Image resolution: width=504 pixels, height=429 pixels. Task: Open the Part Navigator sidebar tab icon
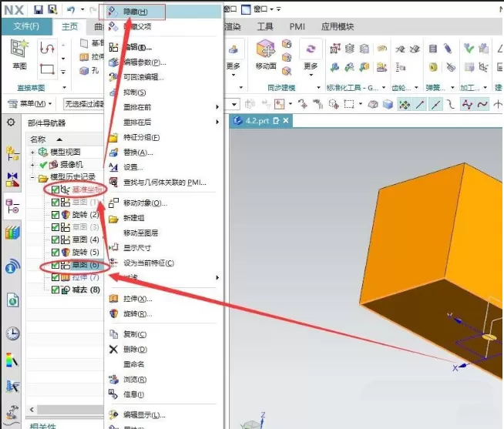point(12,206)
